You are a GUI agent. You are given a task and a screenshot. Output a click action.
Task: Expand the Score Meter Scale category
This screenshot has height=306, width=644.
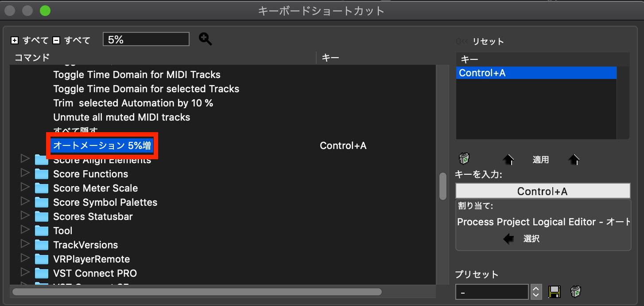tap(25, 188)
